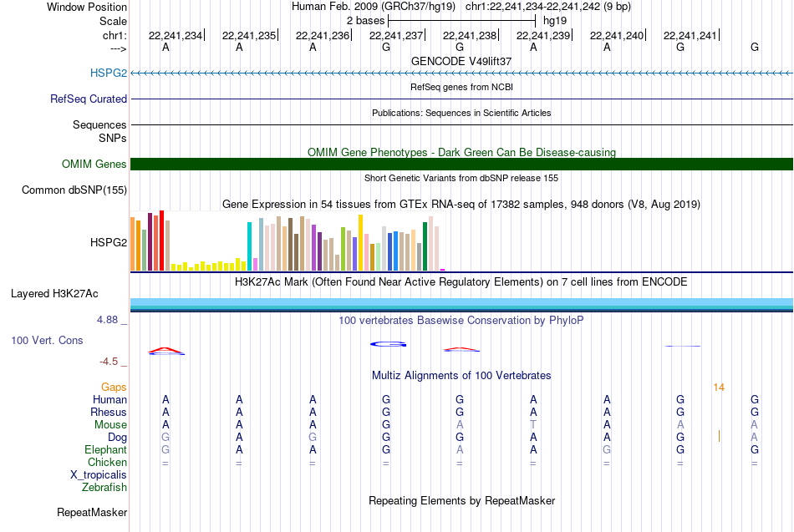Click the Sequences track label
This screenshot has width=794, height=532.
pos(99,124)
